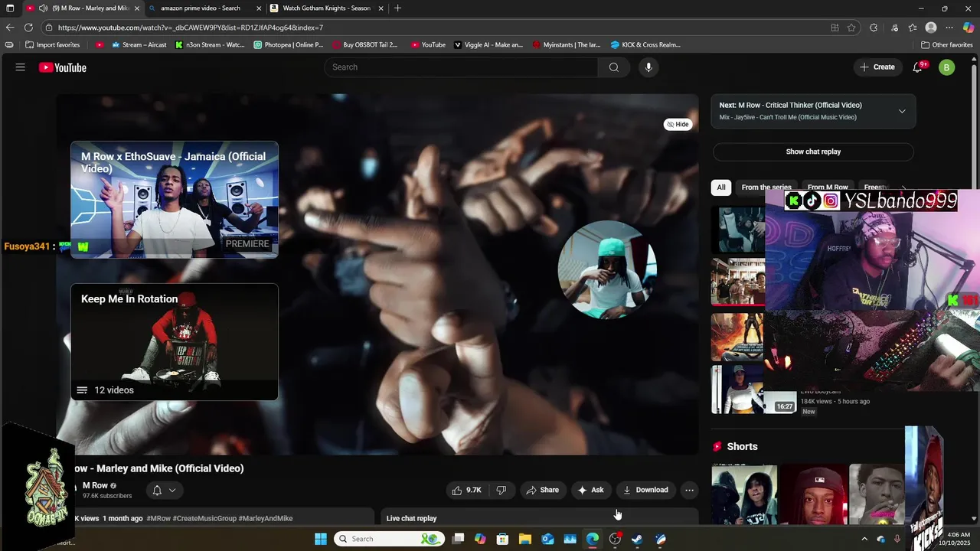The height and width of the screenshot is (551, 980).
Task: Click into the YouTube search field
Action: pyautogui.click(x=462, y=67)
